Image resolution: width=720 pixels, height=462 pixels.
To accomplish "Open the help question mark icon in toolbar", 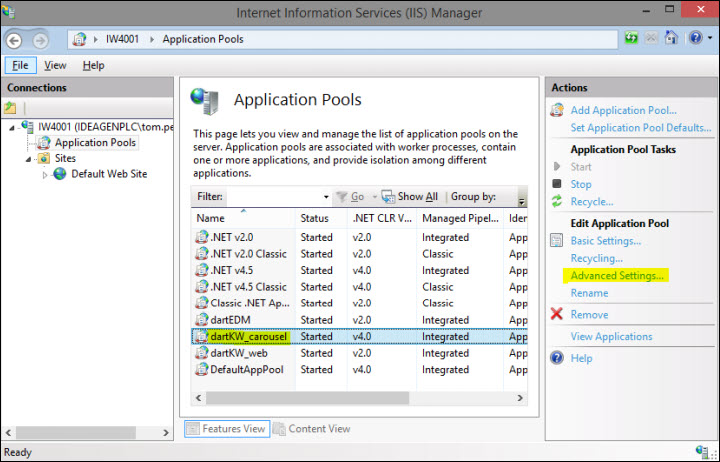I will tap(696, 38).
